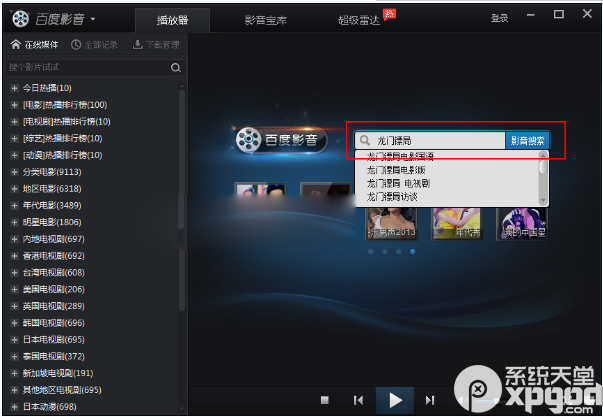Select the third carousel page dot
This screenshot has height=417, width=603.
coord(398,252)
